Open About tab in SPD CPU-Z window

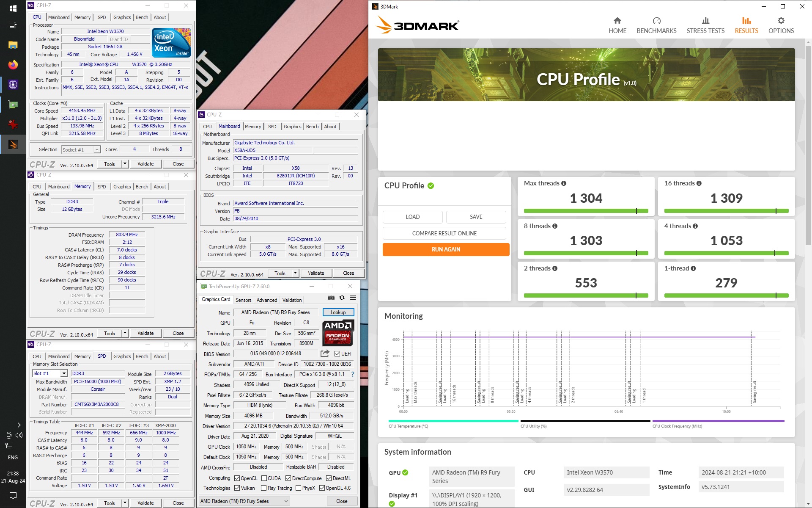pyautogui.click(x=160, y=356)
